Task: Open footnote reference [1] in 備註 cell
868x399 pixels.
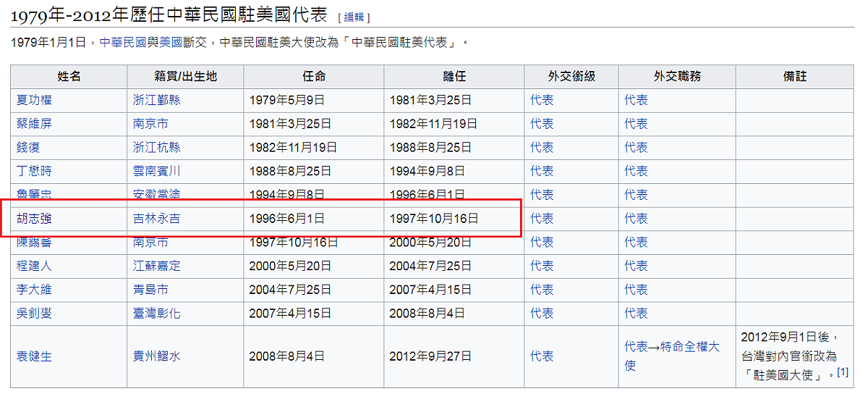Action: 843,372
